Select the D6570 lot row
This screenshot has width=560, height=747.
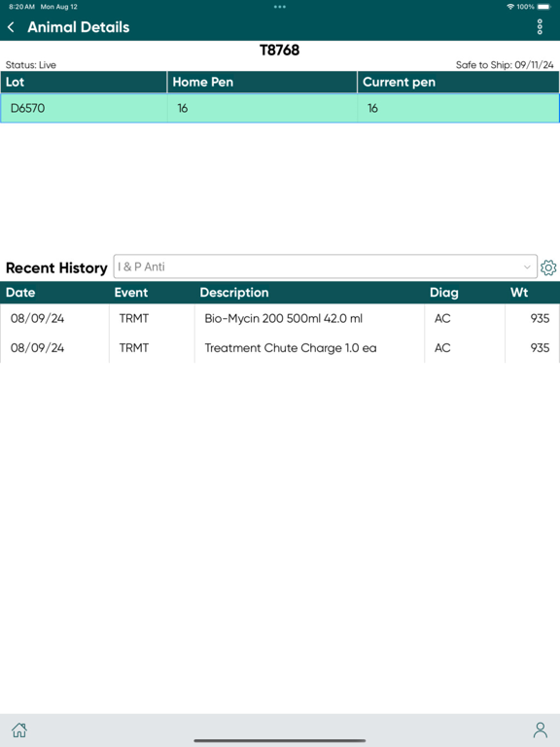[280, 108]
